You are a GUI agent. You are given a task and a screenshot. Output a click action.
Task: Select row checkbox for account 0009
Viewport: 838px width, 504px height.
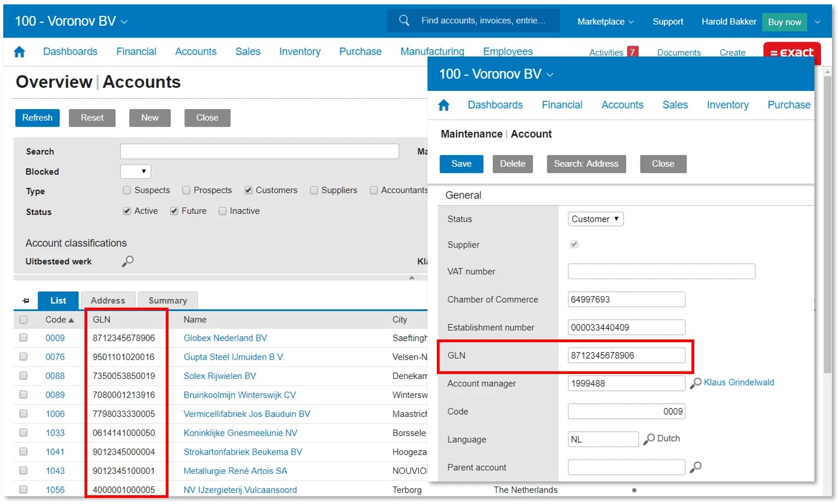pyautogui.click(x=23, y=338)
